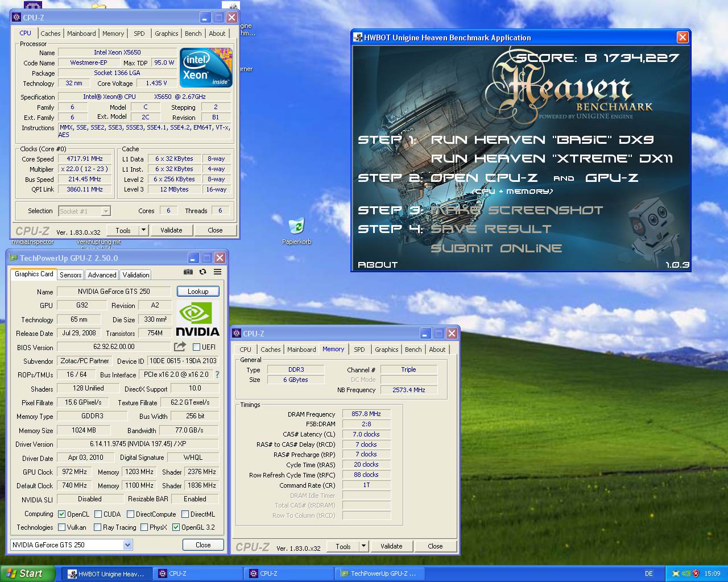The height and width of the screenshot is (582, 728).
Task: Click the GPU-Z title bar app icon
Action: pyautogui.click(x=14, y=258)
